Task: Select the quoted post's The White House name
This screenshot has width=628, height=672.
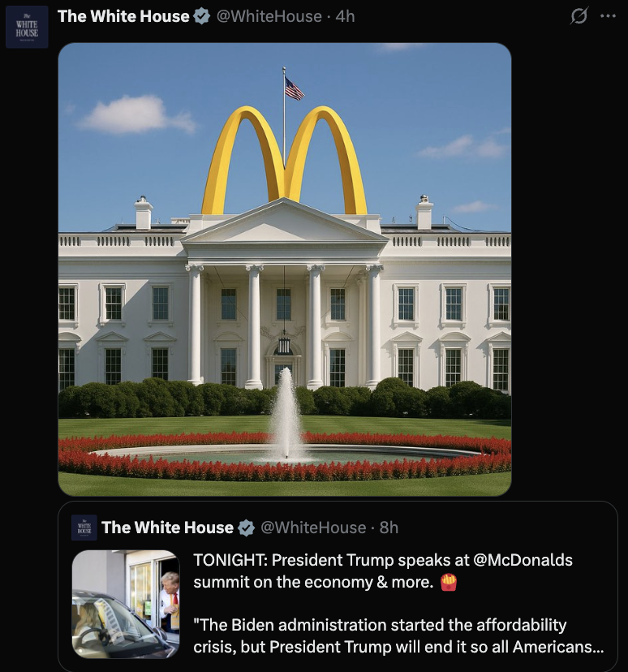Action: tap(167, 528)
